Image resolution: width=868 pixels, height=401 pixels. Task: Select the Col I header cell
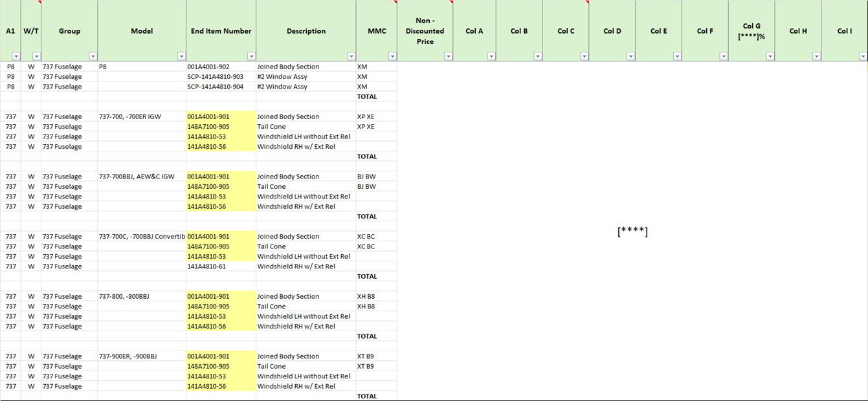(x=844, y=31)
